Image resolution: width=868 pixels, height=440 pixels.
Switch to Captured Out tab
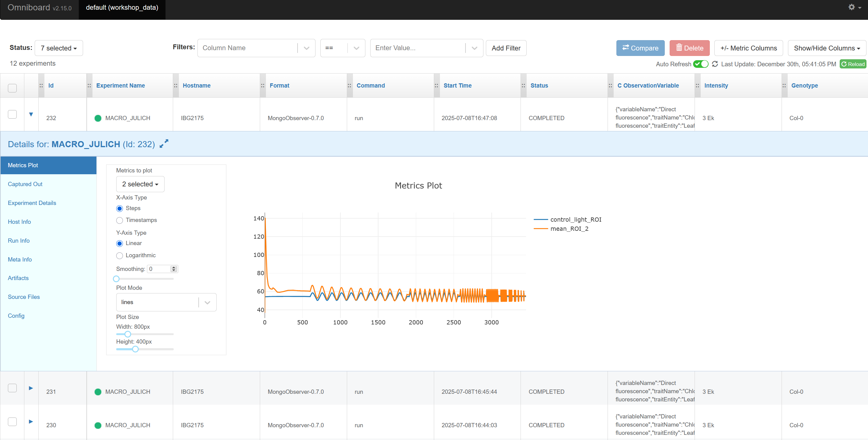point(25,184)
